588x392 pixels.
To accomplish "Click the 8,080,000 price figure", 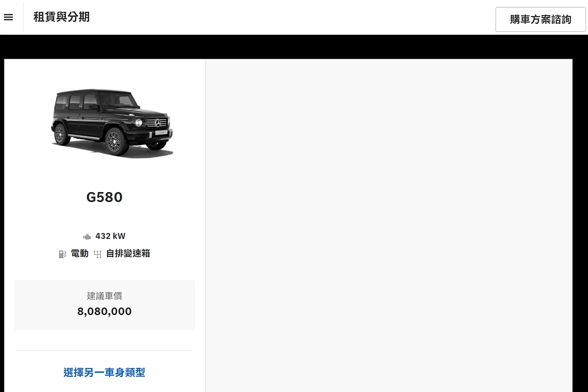I will tap(104, 311).
